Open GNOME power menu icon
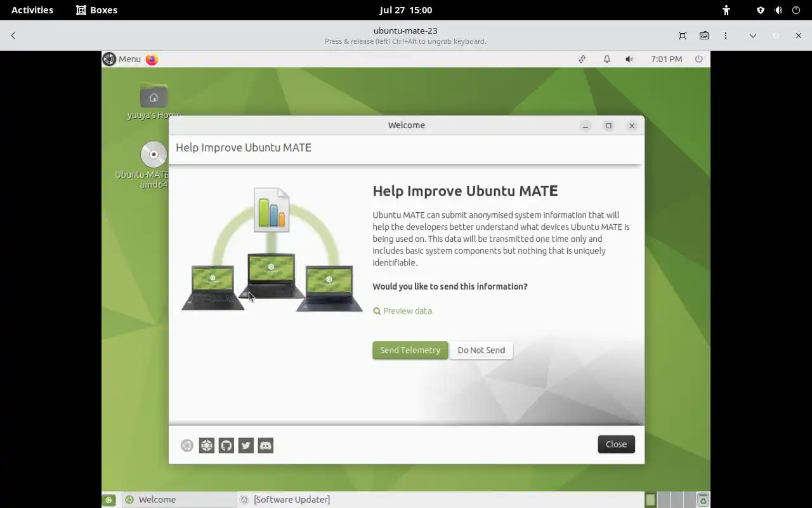The height and width of the screenshot is (508, 812). click(x=796, y=10)
